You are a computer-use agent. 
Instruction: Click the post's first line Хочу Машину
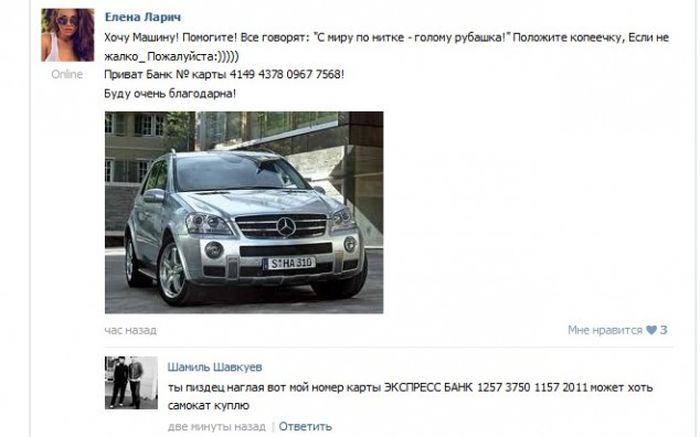tap(387, 37)
